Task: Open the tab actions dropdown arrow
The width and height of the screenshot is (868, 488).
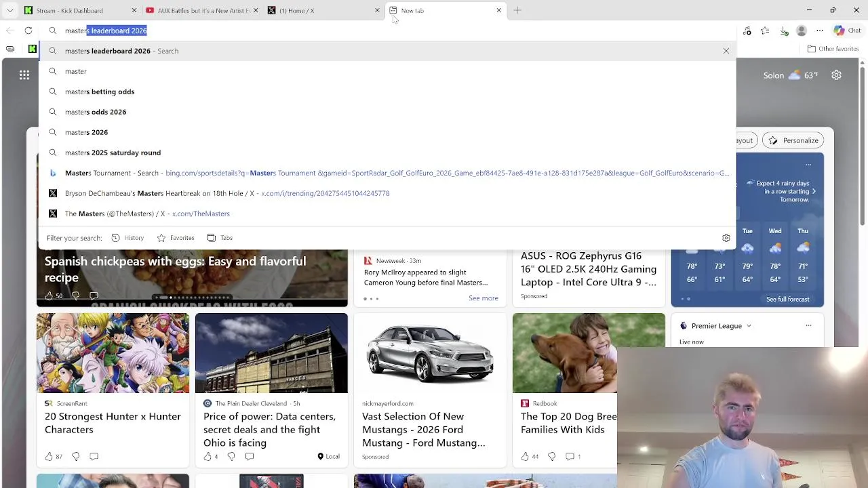Action: coord(9,10)
